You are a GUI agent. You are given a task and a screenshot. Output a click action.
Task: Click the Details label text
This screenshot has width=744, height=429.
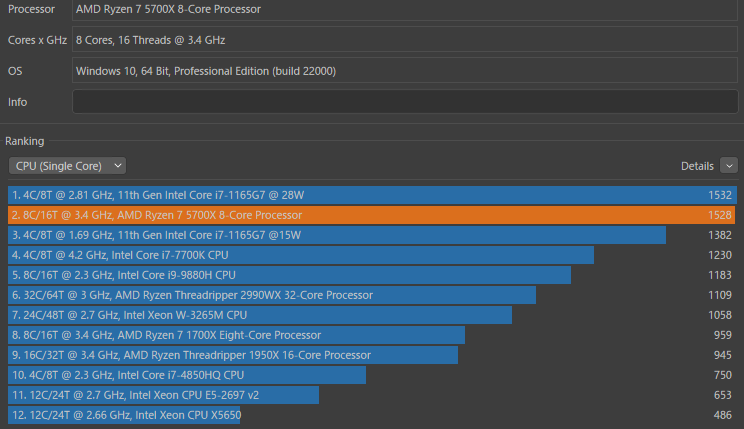697,165
